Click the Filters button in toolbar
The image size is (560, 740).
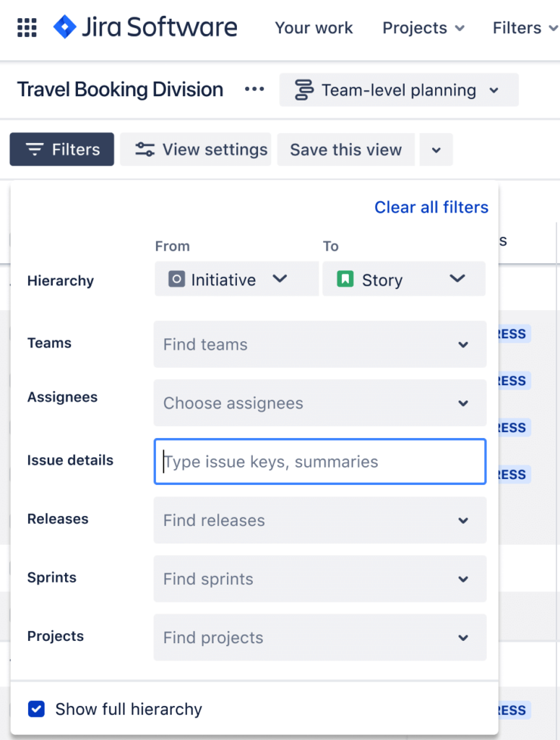(62, 149)
